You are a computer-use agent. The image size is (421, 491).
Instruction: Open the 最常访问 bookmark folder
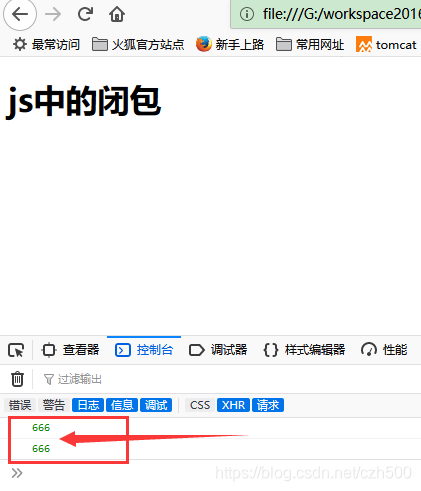click(47, 44)
